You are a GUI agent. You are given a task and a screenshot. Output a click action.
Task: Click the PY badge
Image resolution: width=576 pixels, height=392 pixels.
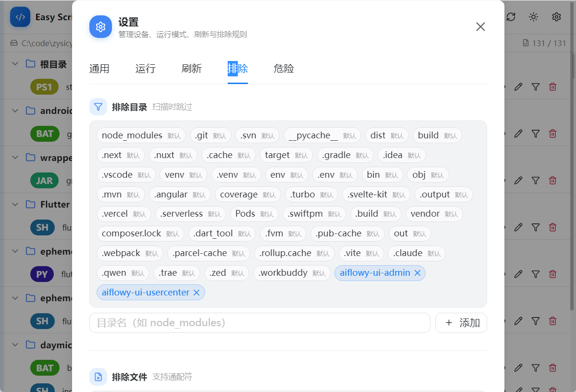(42, 274)
